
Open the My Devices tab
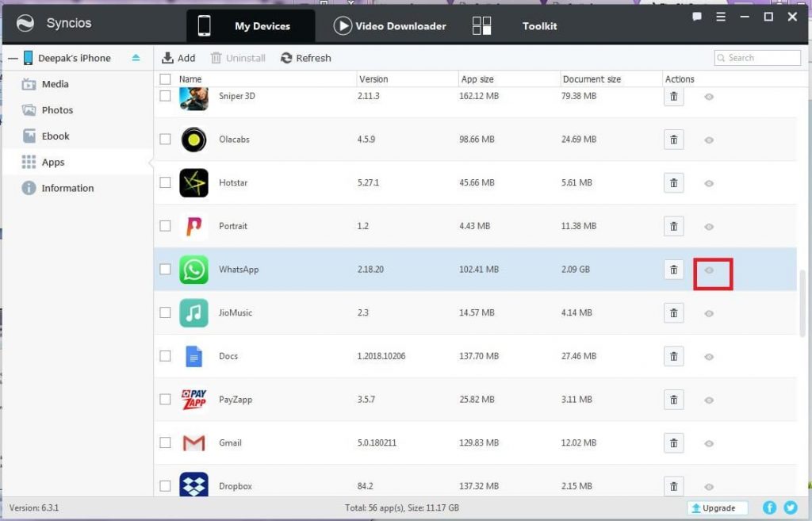(251, 26)
